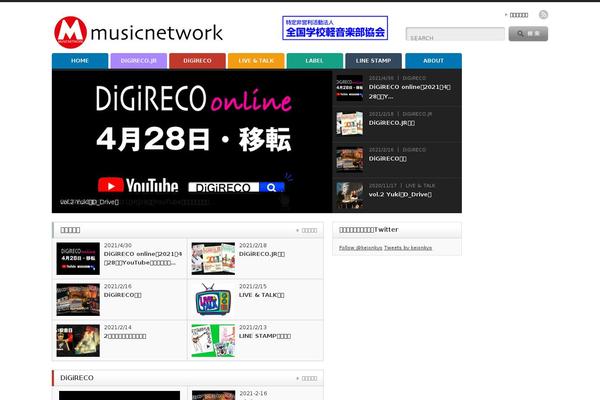Click the Twitter widget heading
Screen dimensions: 600x400
tap(368, 230)
